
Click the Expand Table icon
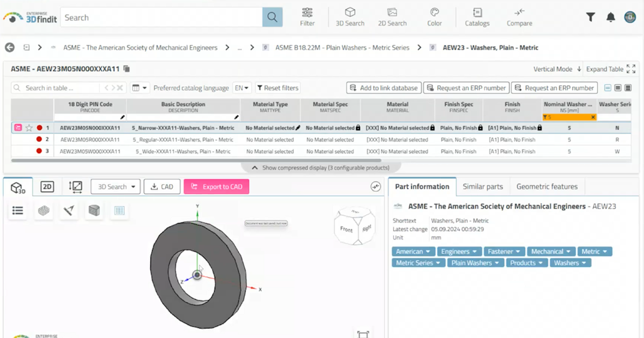click(631, 69)
